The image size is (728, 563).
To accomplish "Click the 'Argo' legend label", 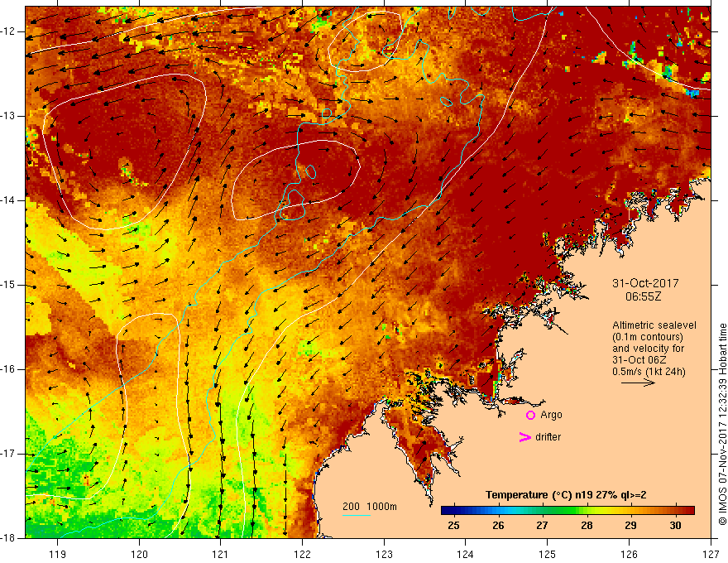I will tap(551, 415).
